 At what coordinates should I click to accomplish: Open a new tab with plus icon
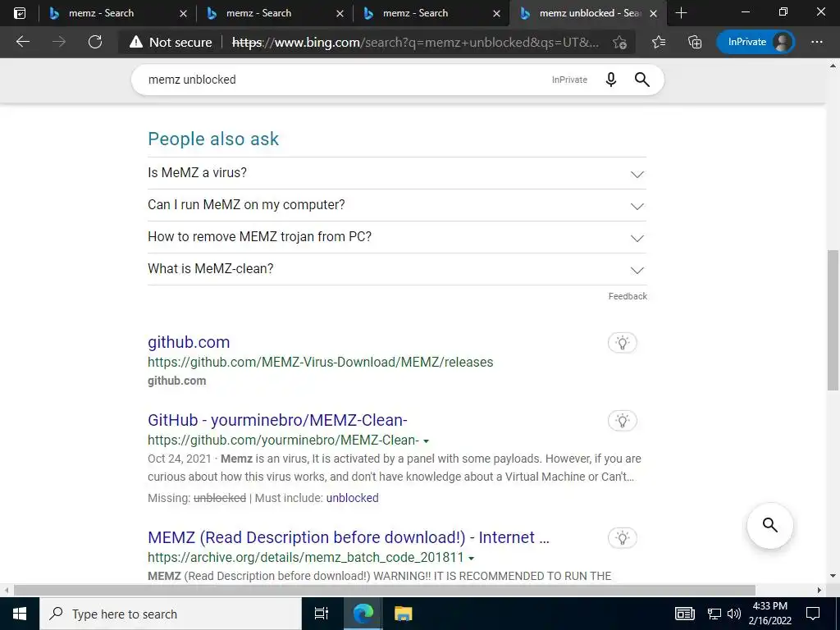pos(681,13)
